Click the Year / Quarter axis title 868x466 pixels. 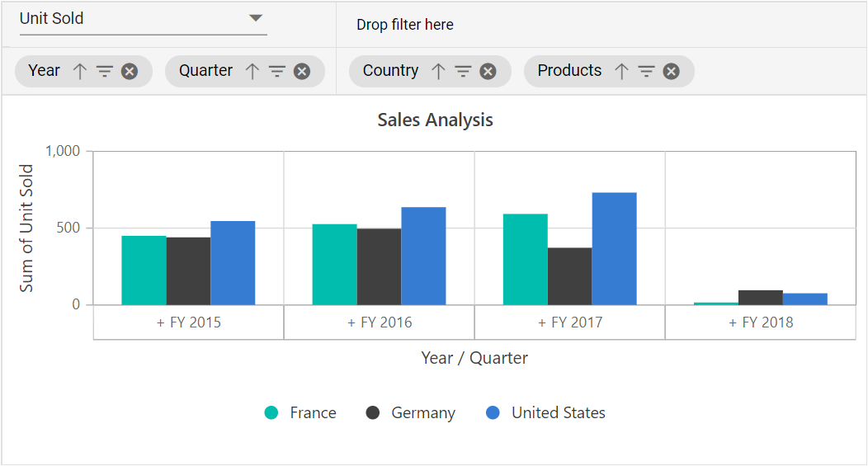[x=474, y=358]
